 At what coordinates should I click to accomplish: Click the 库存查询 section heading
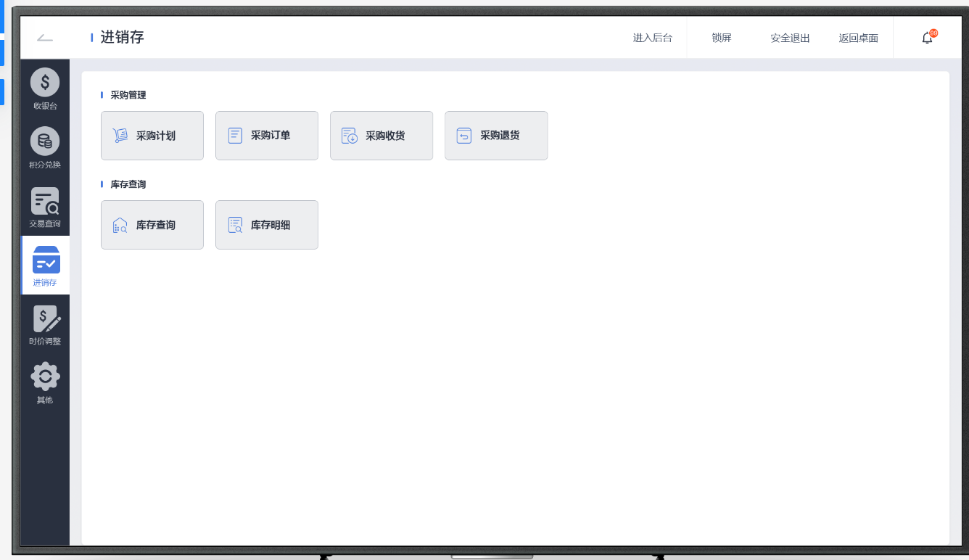pos(128,184)
